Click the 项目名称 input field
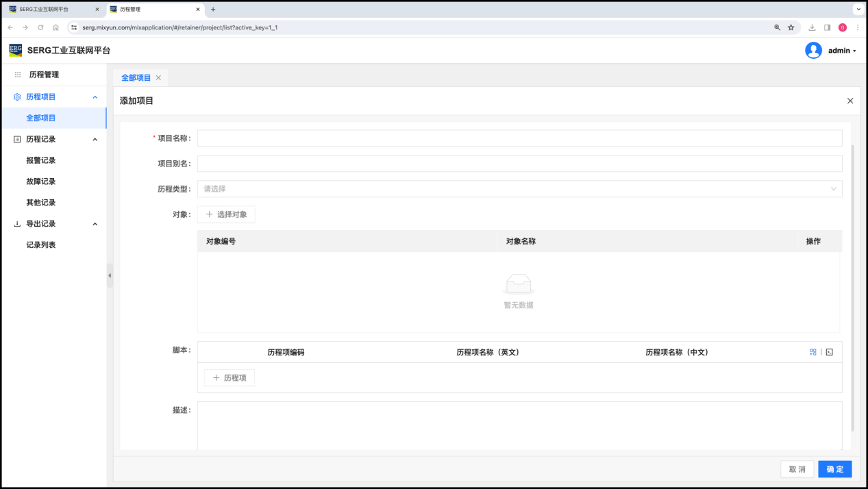Screen dimensions: 868x489 tap(519, 138)
